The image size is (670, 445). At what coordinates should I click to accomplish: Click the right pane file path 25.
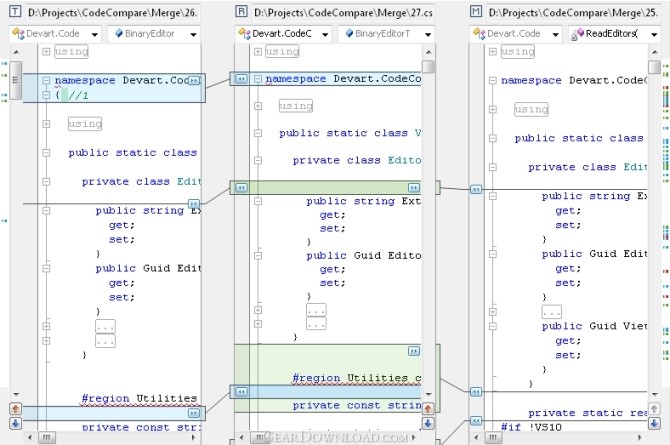[x=573, y=13]
